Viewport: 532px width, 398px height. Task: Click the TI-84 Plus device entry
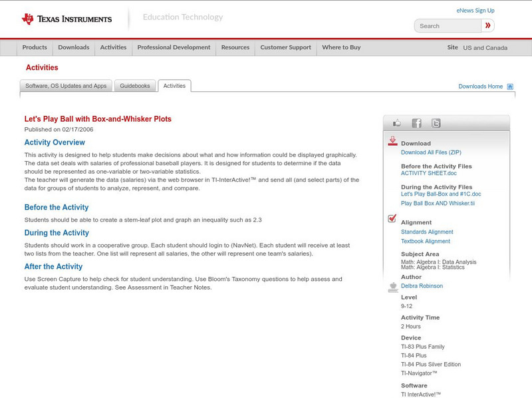point(414,355)
